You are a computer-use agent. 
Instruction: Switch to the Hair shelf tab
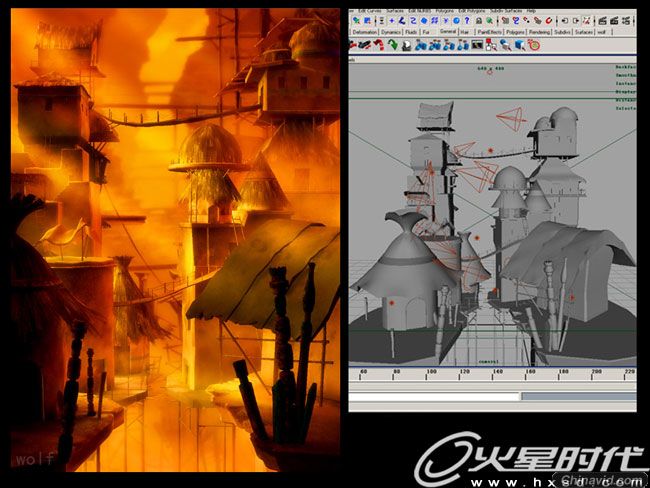[x=465, y=32]
